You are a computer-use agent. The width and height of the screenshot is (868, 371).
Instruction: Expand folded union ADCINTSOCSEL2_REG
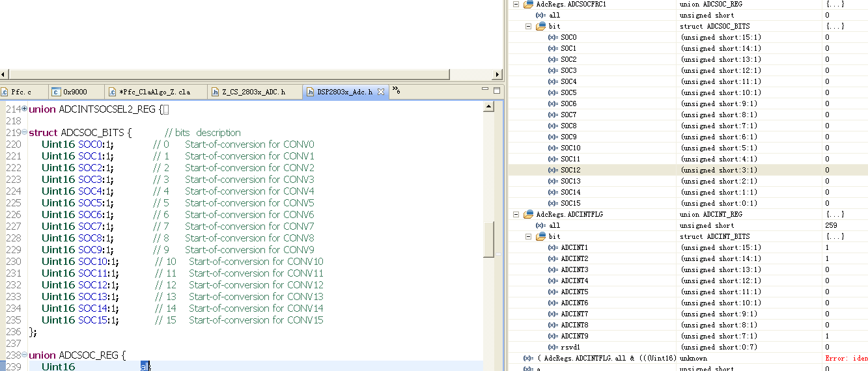click(x=24, y=109)
